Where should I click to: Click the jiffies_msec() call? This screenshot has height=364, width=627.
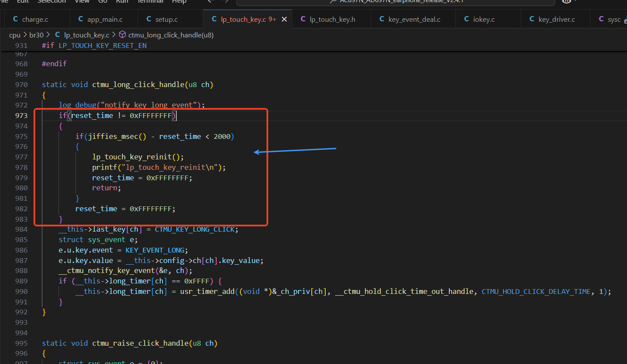pyautogui.click(x=117, y=136)
